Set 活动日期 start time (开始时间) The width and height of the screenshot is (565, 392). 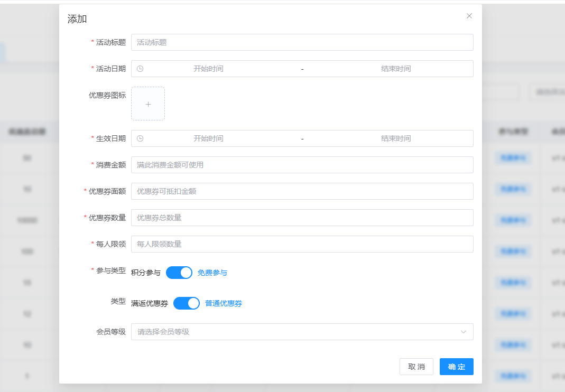point(208,69)
